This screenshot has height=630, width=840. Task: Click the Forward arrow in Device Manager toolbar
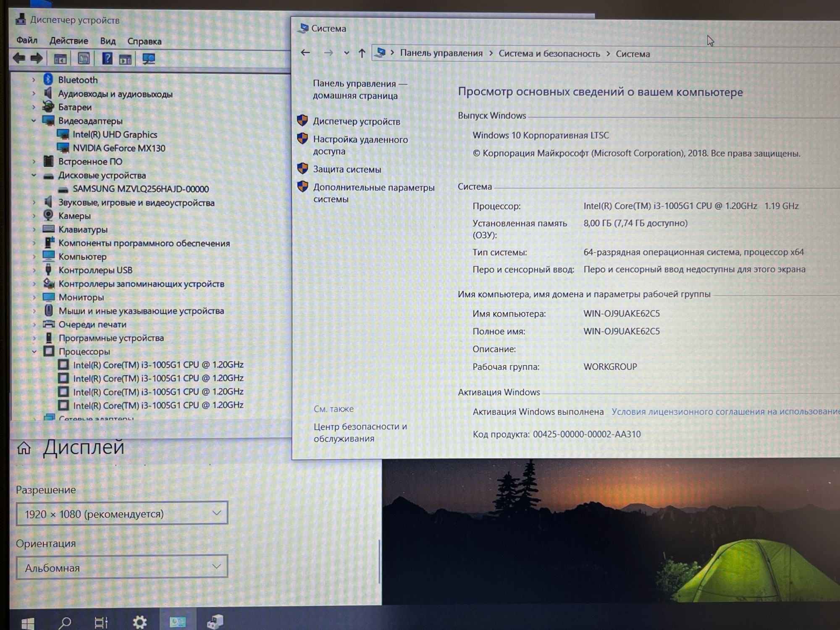coord(37,58)
